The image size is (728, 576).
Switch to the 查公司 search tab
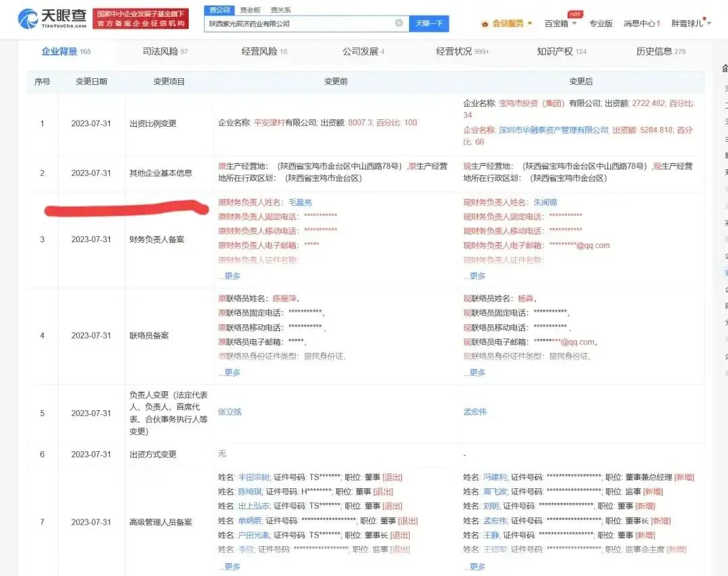point(220,9)
